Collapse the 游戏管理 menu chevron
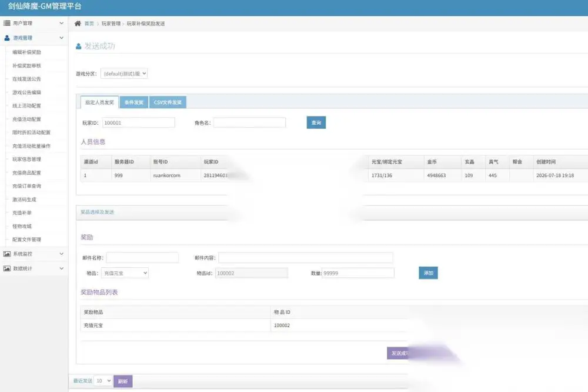 point(62,38)
